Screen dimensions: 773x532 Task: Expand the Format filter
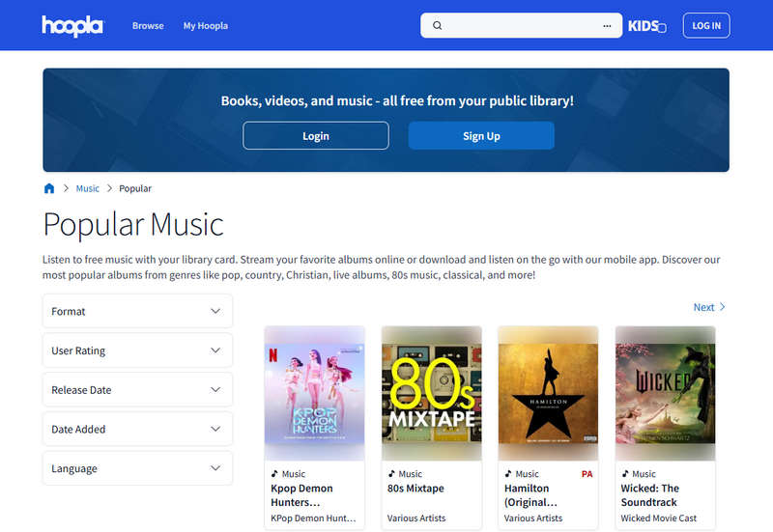click(137, 311)
